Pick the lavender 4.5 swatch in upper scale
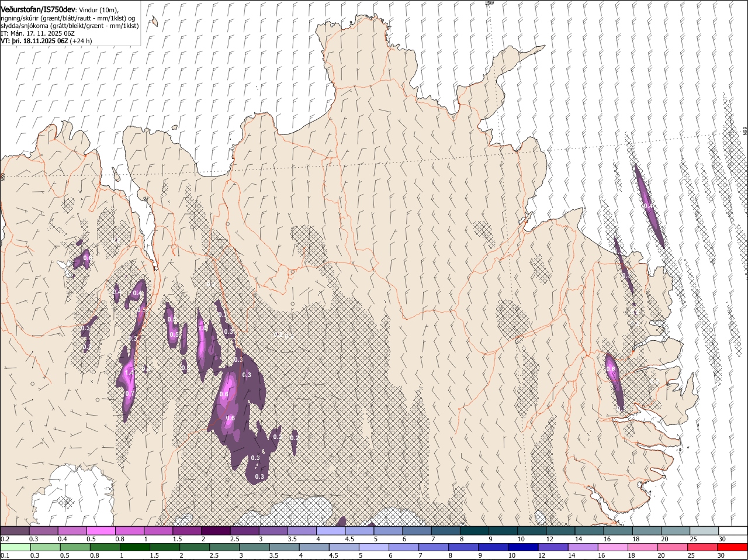Screen dimensions: 748x560 (359, 531)
